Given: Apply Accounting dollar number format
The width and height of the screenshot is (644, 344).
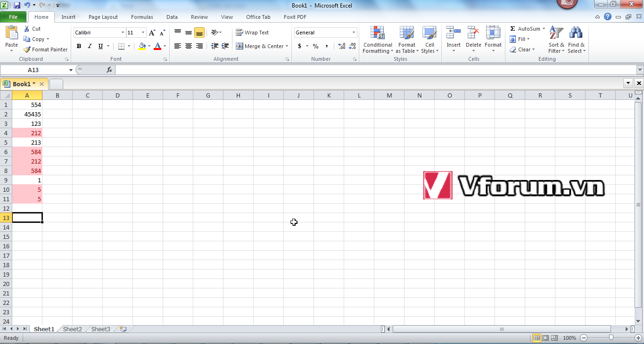Looking at the screenshot, I should (x=299, y=46).
